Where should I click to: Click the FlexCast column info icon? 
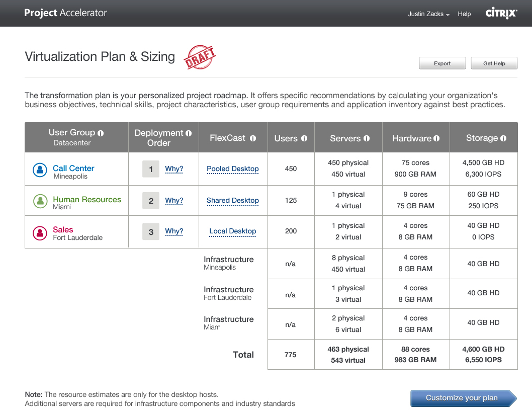[253, 138]
